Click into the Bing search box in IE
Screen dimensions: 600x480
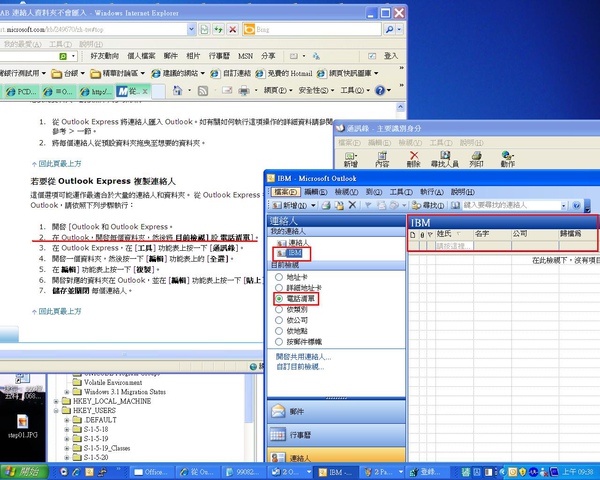click(318, 29)
